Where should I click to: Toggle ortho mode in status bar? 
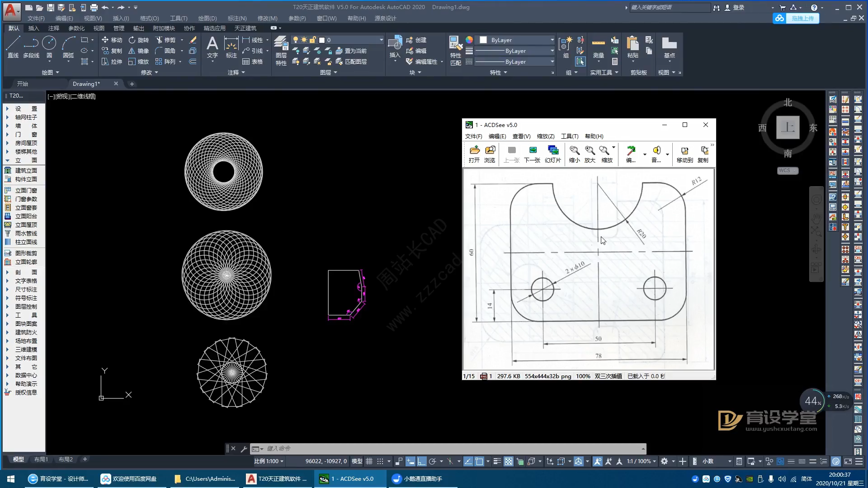(x=421, y=461)
